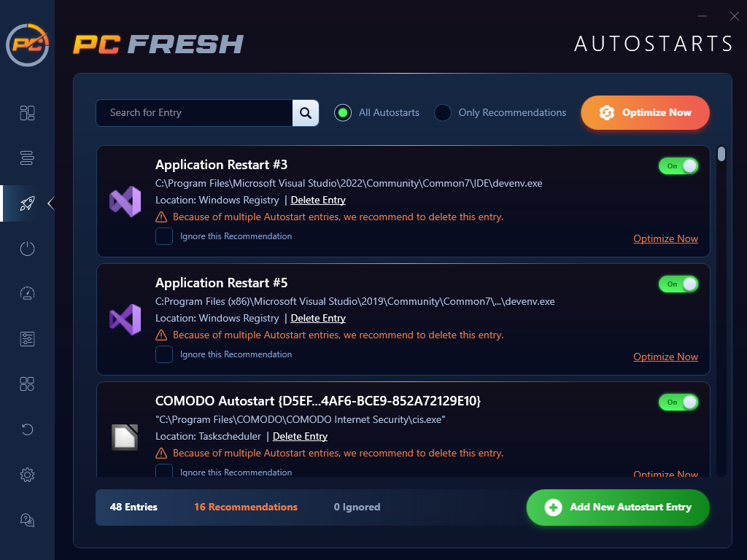This screenshot has width=747, height=560.
Task: Click the magnifier search button
Action: point(306,113)
